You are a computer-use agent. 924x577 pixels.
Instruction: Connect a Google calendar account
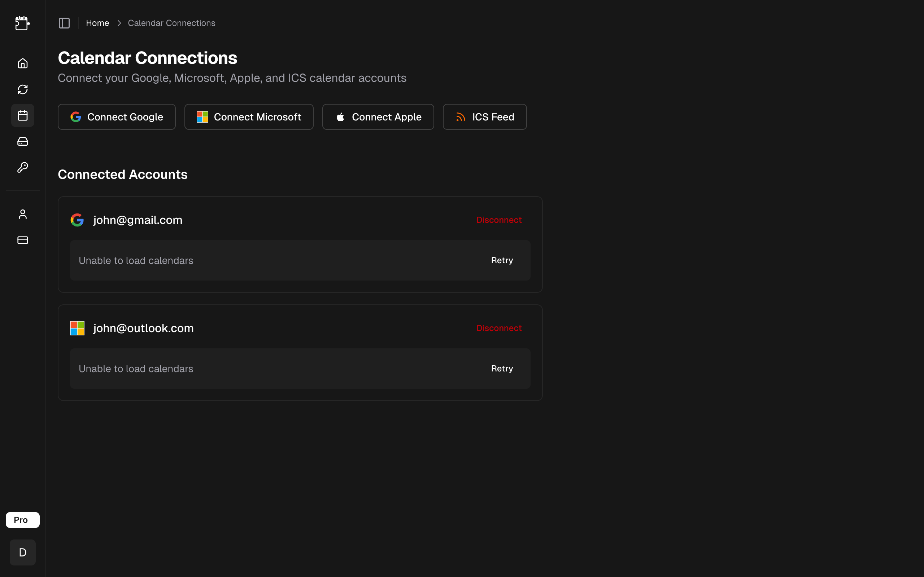(117, 117)
